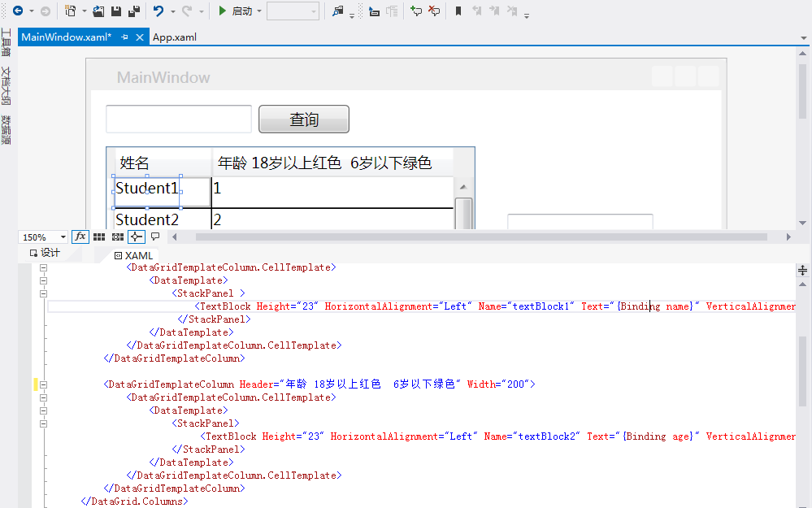This screenshot has width=812, height=508.
Task: Click the text input box beside 查询
Action: pyautogui.click(x=179, y=119)
